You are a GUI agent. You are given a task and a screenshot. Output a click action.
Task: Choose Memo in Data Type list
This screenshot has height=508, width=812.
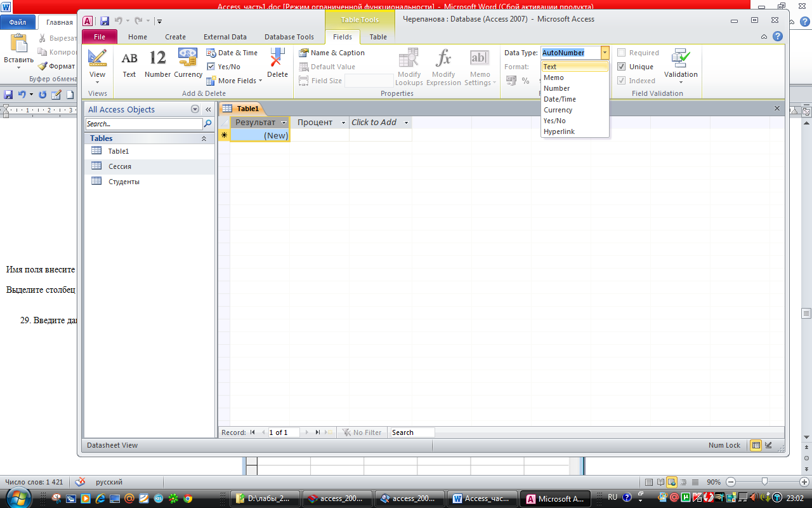(x=575, y=77)
